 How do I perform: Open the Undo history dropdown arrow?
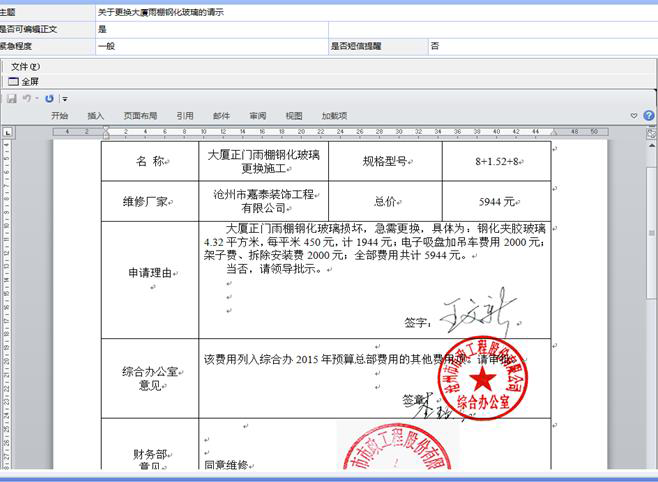coord(36,99)
